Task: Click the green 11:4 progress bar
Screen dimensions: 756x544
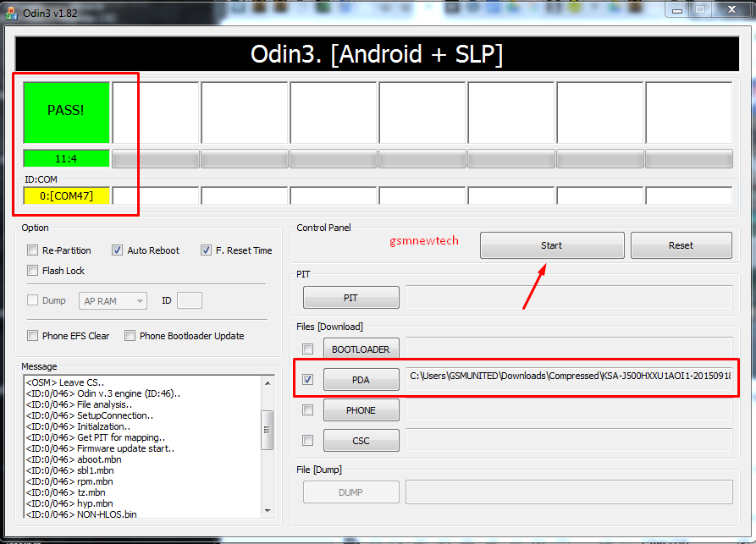Action: tap(67, 158)
